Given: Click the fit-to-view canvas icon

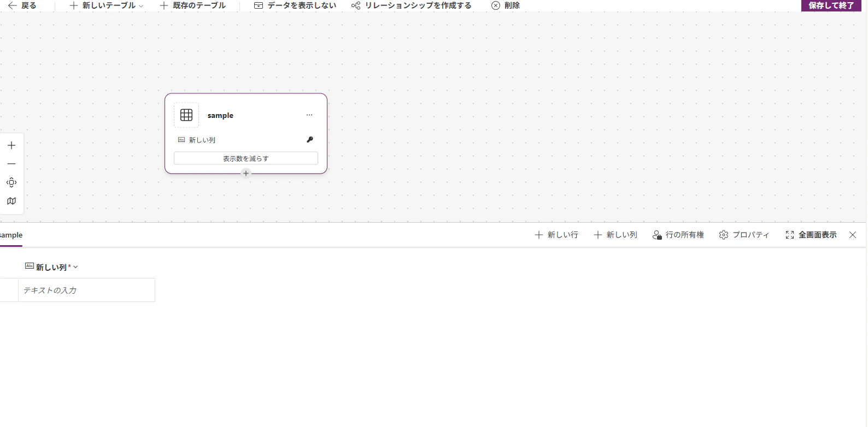Looking at the screenshot, I should click(x=11, y=182).
